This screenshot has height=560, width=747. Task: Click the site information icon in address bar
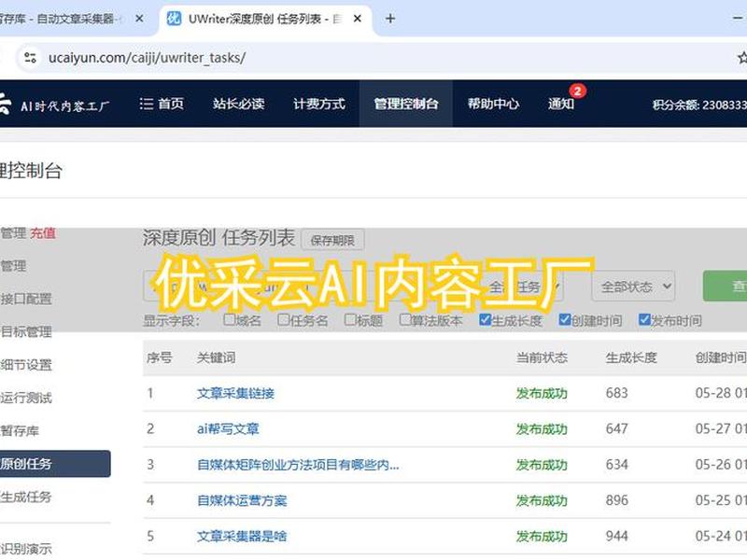(31, 58)
